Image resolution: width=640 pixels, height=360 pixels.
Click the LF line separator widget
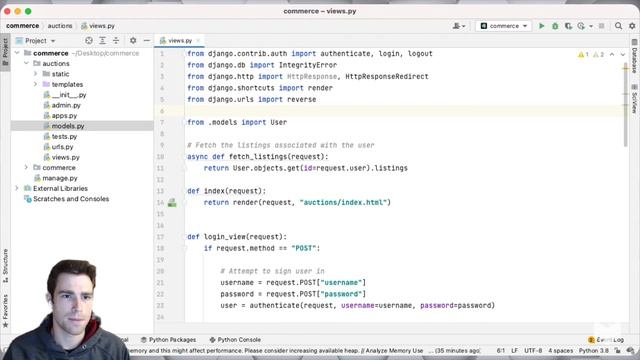[514, 351]
